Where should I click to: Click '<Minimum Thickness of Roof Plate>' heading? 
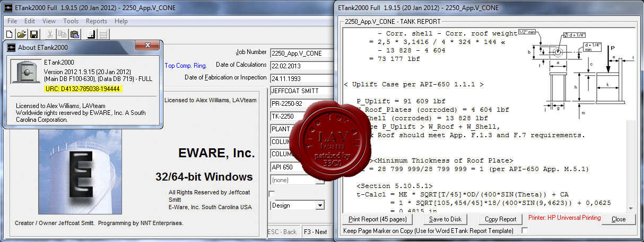tap(443, 160)
